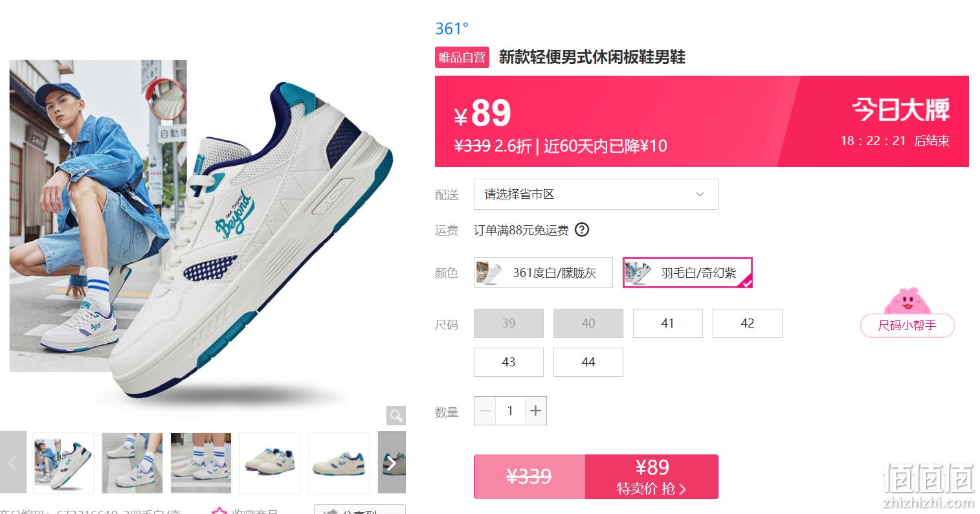The image size is (980, 514).
Task: Select color 羽毛白/奇幻紫
Action: [687, 273]
